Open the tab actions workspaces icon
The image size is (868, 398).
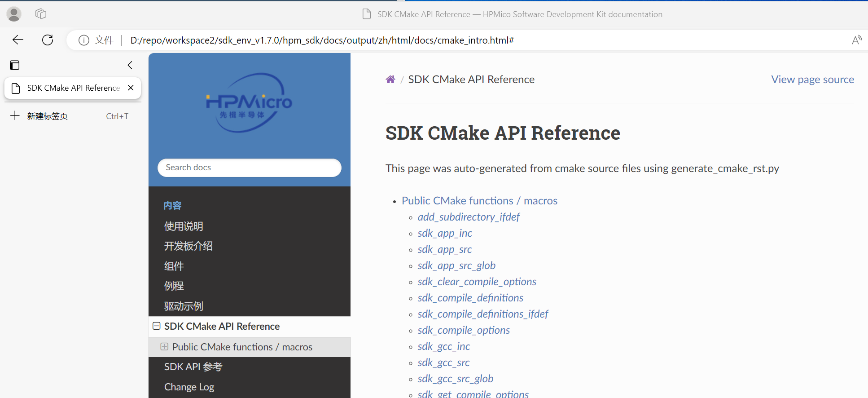[41, 14]
